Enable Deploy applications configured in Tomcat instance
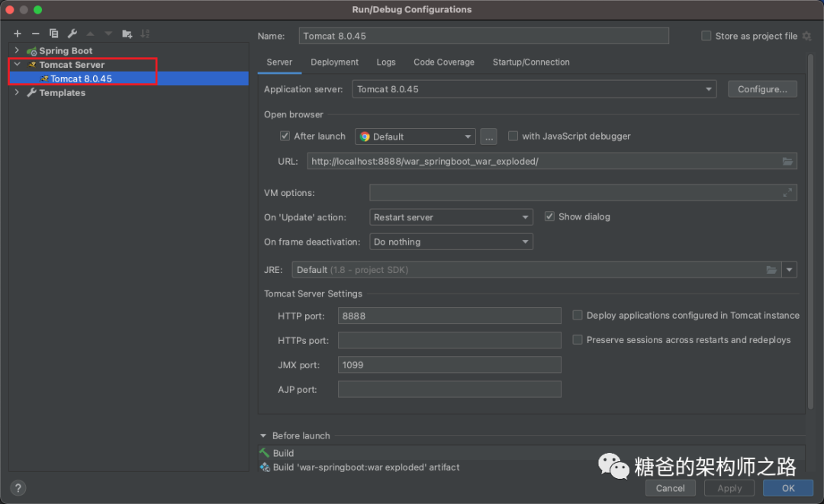Viewport: 824px width, 504px height. click(x=577, y=315)
